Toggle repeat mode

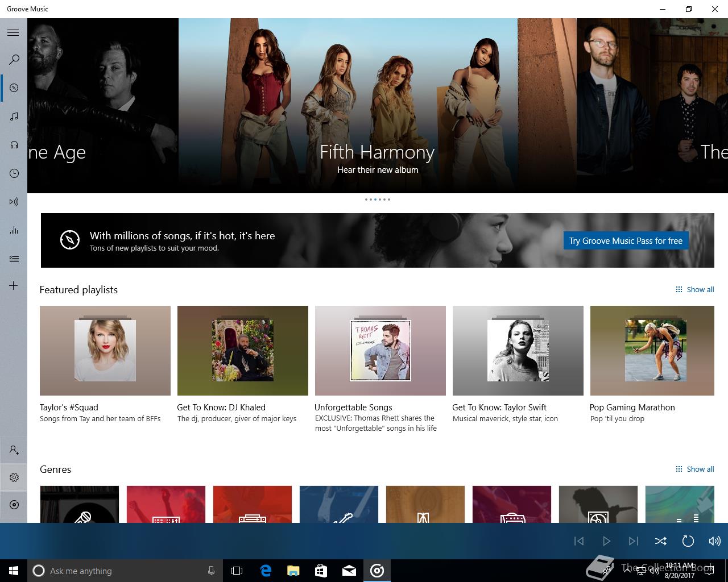tap(688, 541)
